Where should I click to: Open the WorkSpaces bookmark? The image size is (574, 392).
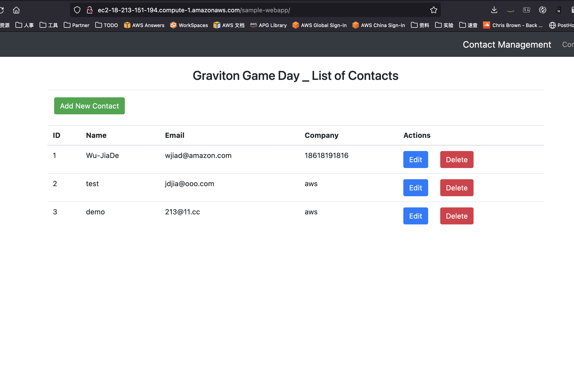(x=189, y=25)
